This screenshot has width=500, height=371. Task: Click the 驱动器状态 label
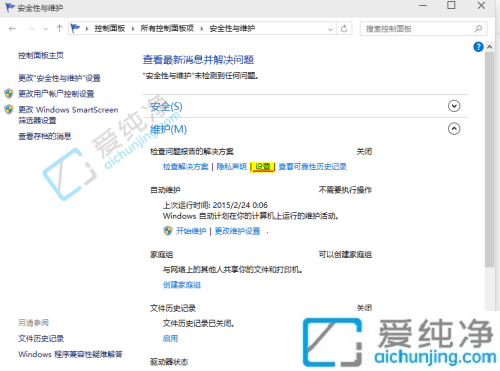point(169,362)
